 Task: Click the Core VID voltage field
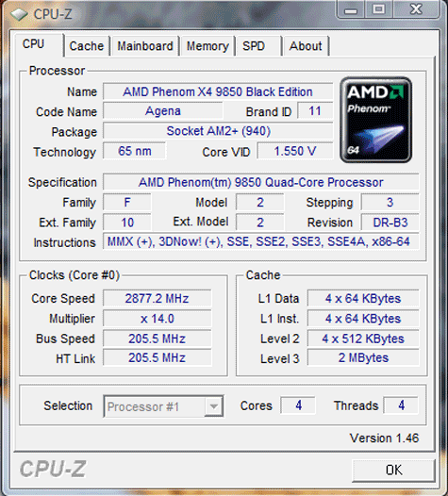coord(295,151)
